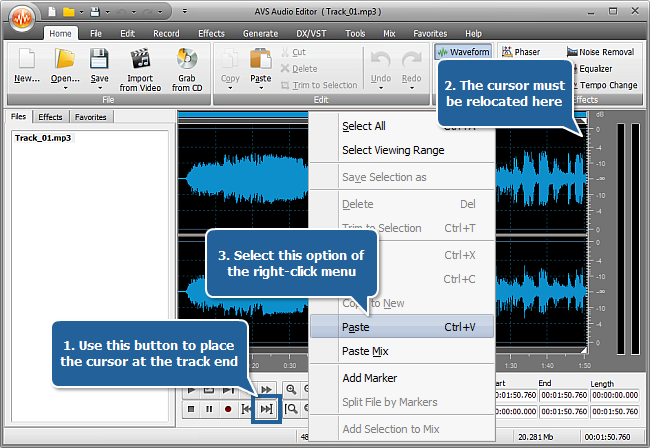
Task: Click the Open... folder icon in the ribbon
Action: click(x=65, y=59)
